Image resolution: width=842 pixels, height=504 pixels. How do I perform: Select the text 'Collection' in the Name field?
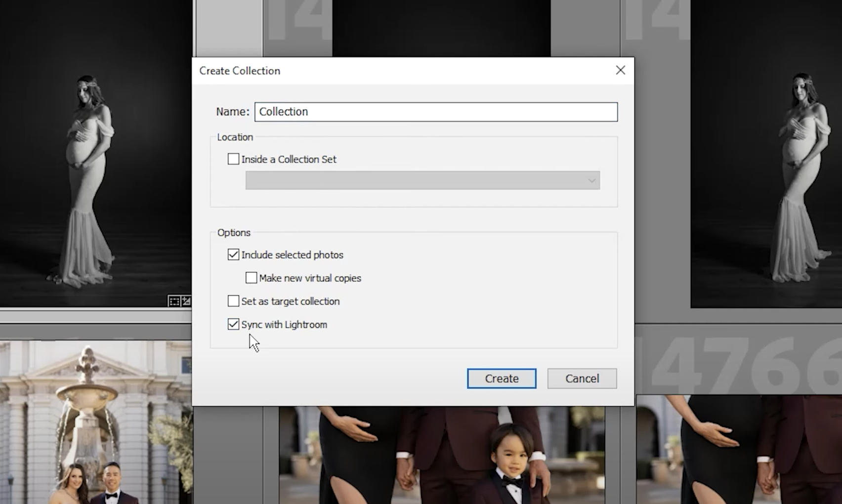(x=283, y=112)
